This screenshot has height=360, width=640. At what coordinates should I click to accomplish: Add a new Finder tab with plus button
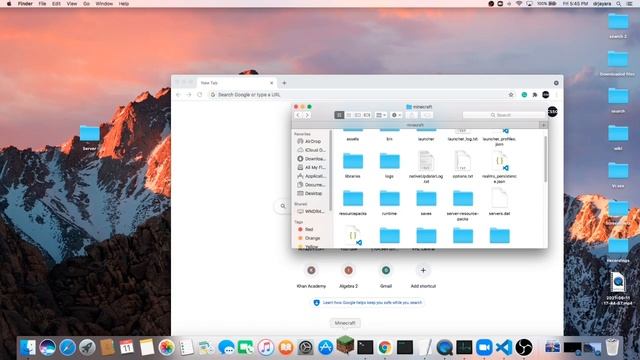[x=543, y=125]
